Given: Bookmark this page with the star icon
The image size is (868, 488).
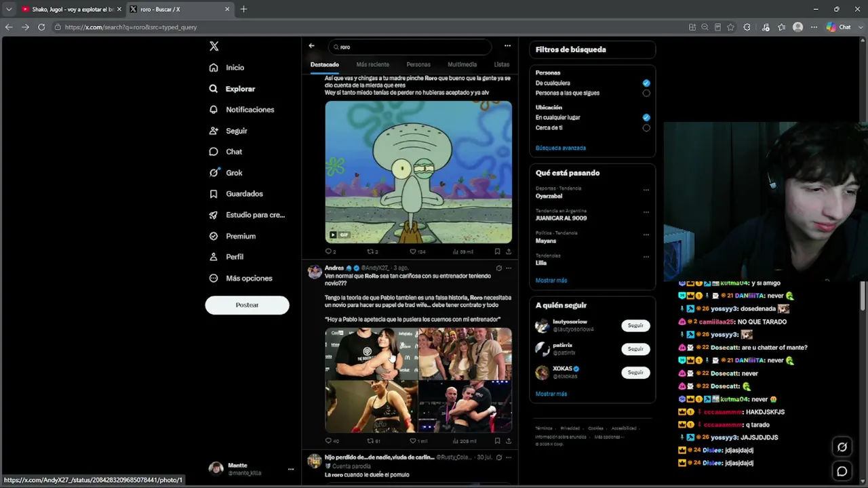Looking at the screenshot, I should [730, 27].
